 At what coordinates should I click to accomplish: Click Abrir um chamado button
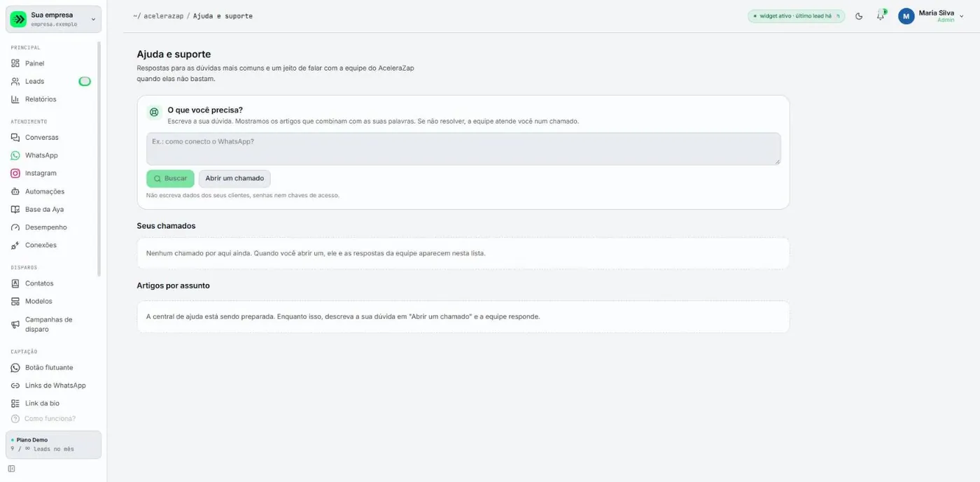[234, 178]
